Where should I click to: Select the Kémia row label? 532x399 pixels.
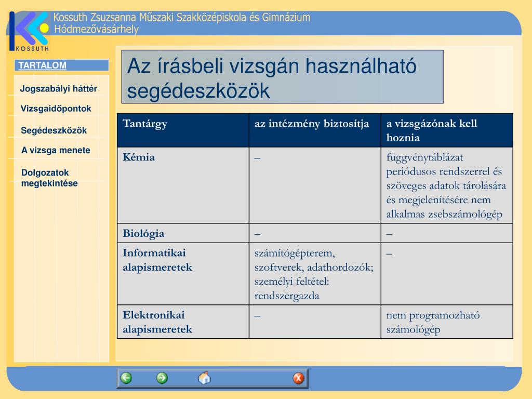pos(139,157)
